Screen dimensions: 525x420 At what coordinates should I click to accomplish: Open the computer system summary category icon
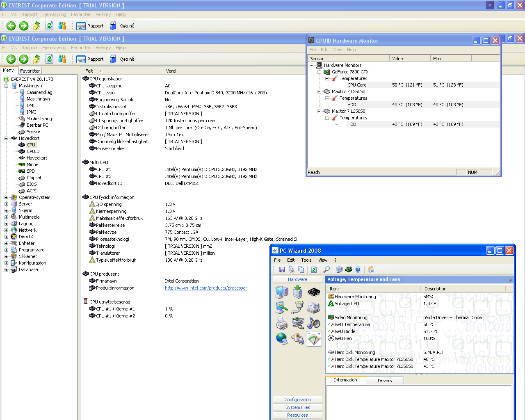[x=282, y=292]
